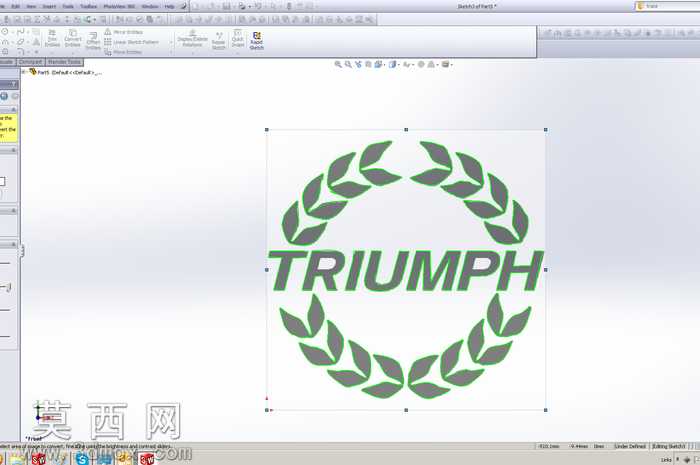Click the Previous View icon in heads-up toolbar
The width and height of the screenshot is (700, 465).
[x=358, y=65]
